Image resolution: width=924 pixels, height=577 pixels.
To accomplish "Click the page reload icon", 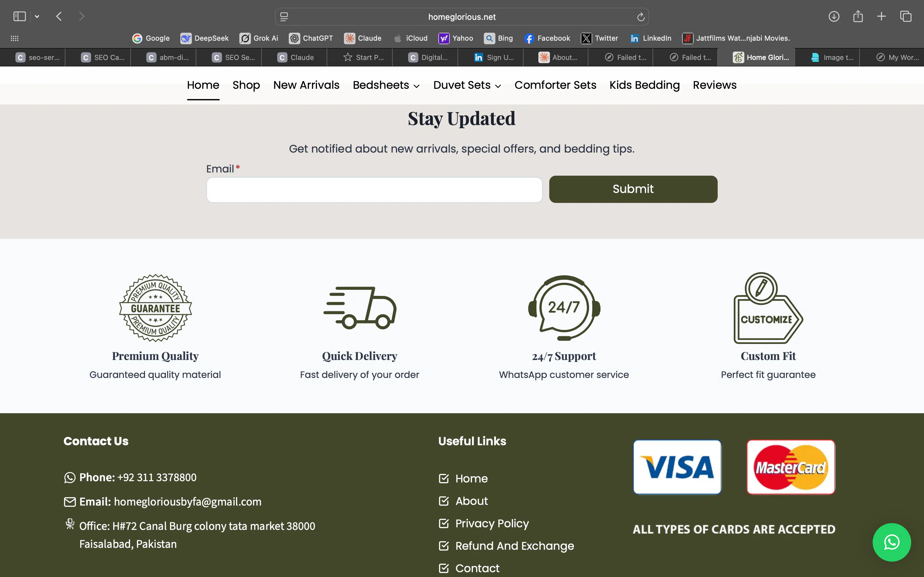I will 641,17.
